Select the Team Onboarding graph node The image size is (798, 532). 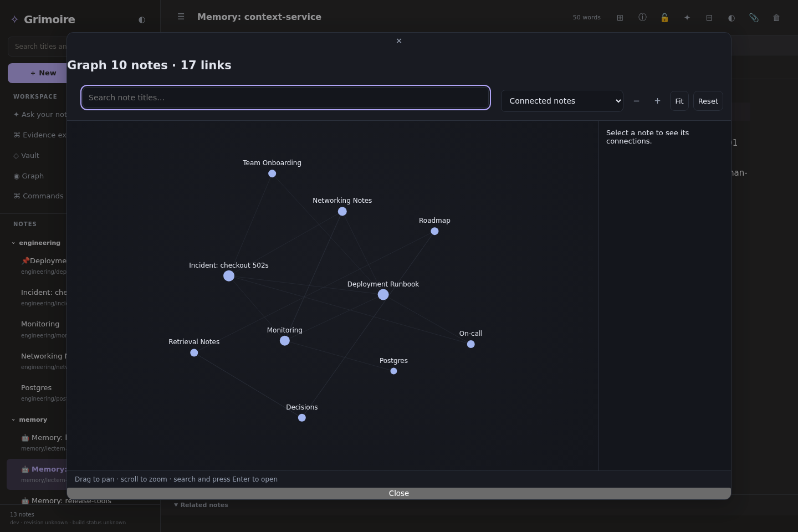click(x=272, y=173)
